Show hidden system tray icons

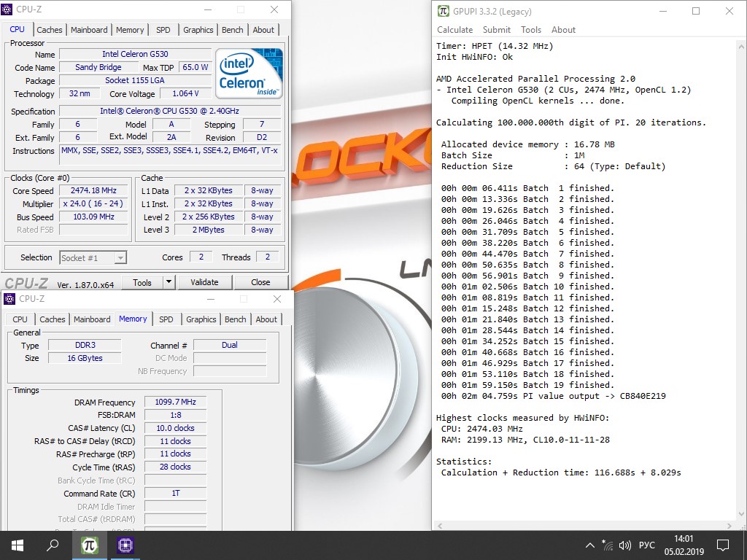(x=589, y=545)
